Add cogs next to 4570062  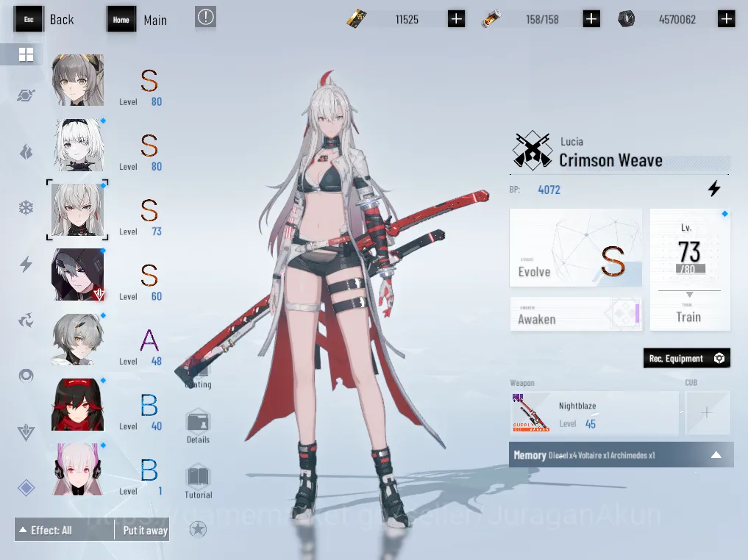[726, 19]
